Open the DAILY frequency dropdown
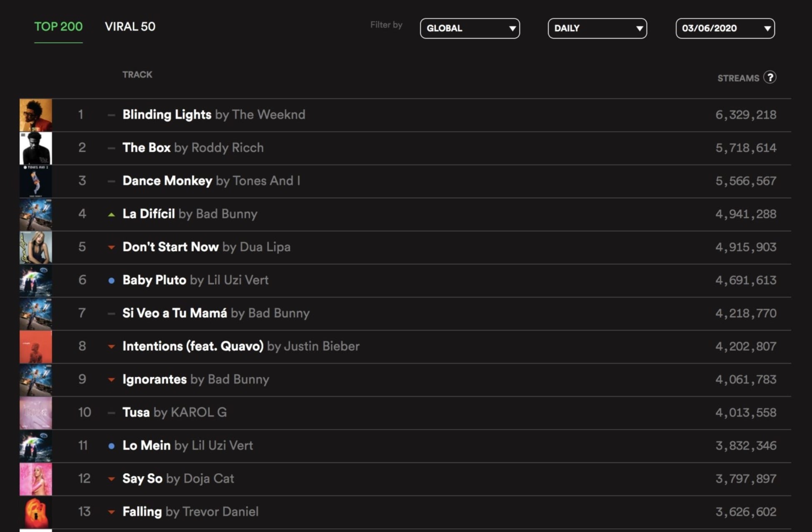Image resolution: width=812 pixels, height=532 pixels. coord(597,28)
